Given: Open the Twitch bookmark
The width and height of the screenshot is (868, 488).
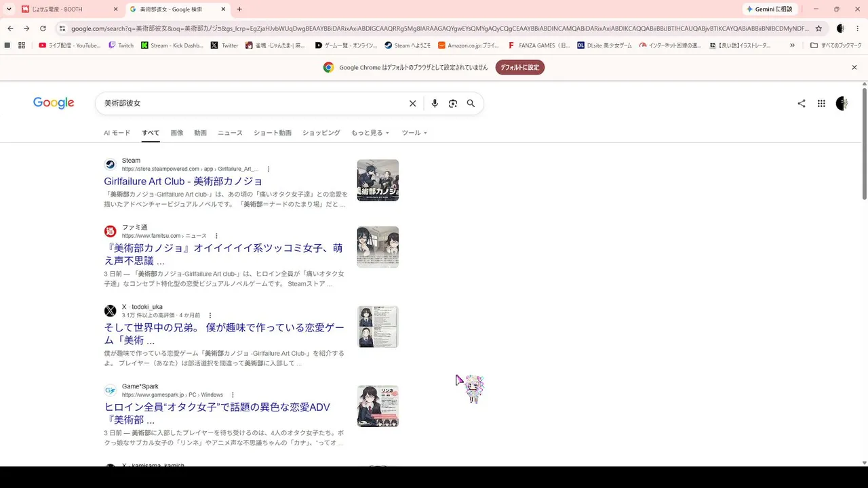Looking at the screenshot, I should point(121,45).
